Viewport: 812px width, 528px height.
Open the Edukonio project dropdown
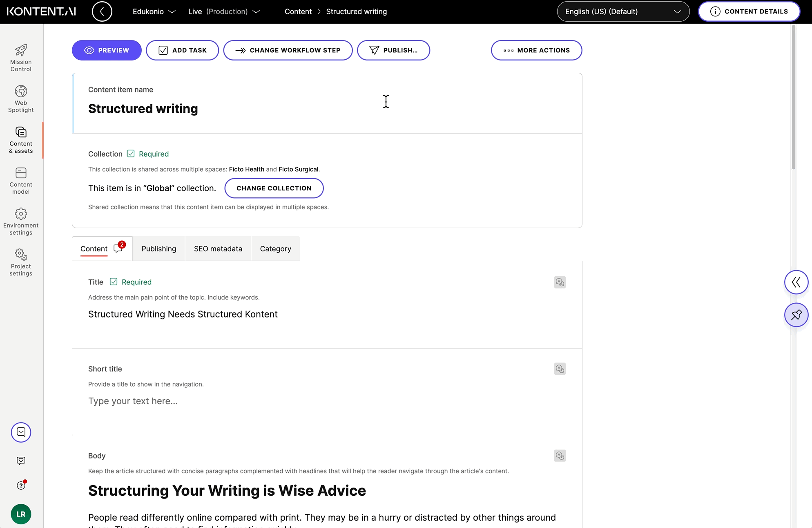pos(154,11)
